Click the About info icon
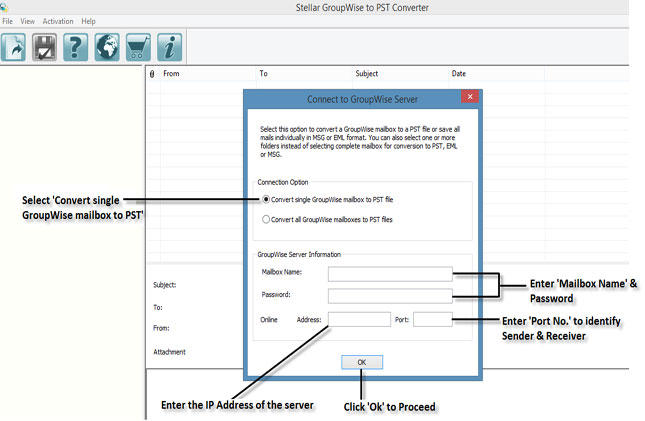645x421 pixels. 169,47
